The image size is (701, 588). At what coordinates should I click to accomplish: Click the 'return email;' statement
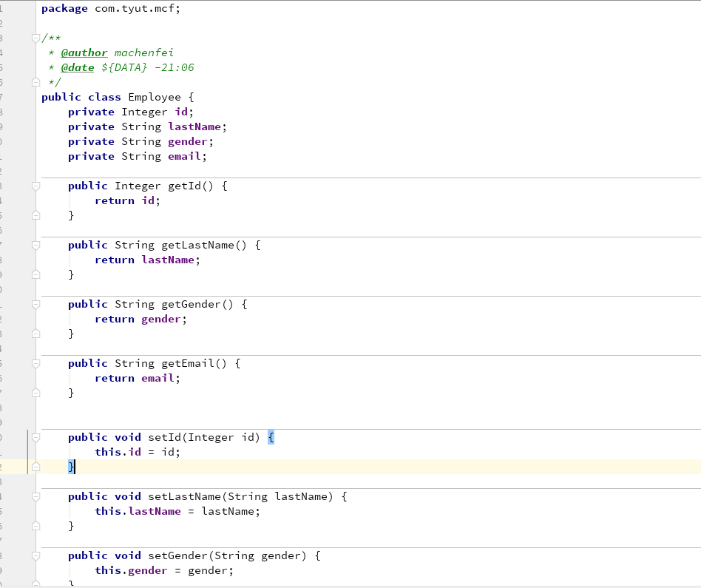[138, 378]
